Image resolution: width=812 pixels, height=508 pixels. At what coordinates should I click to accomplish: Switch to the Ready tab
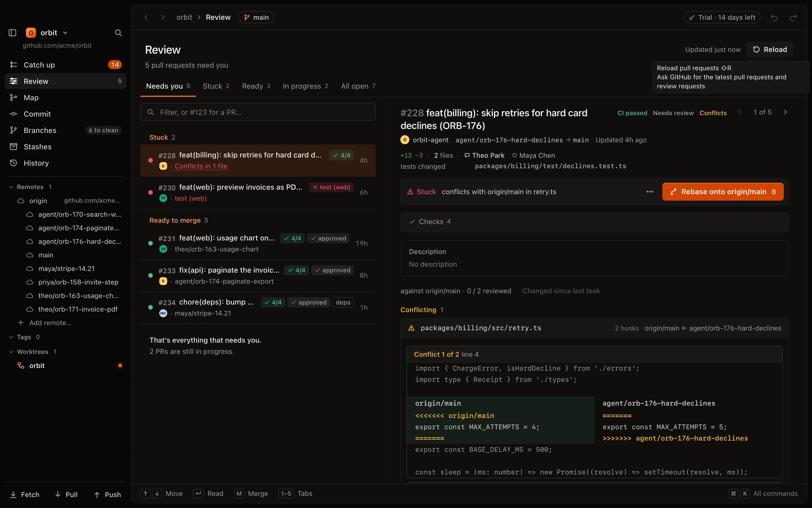tap(256, 86)
